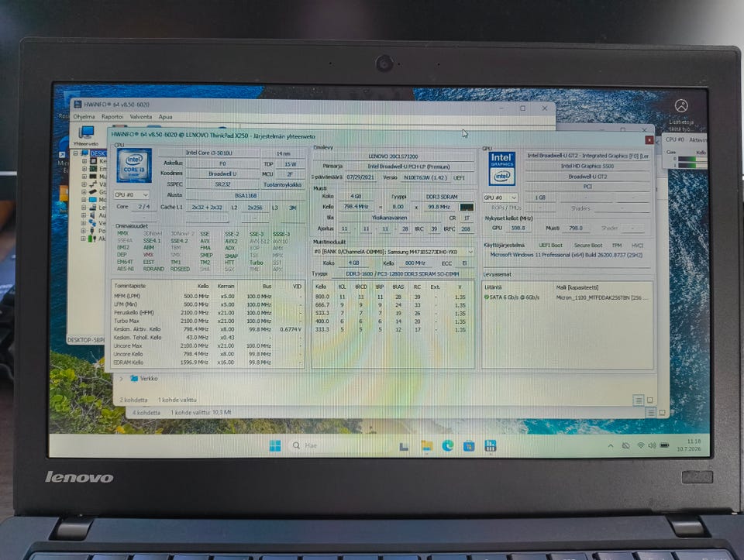
Task: Launch Microsoft Edge from the taskbar
Action: point(447,445)
